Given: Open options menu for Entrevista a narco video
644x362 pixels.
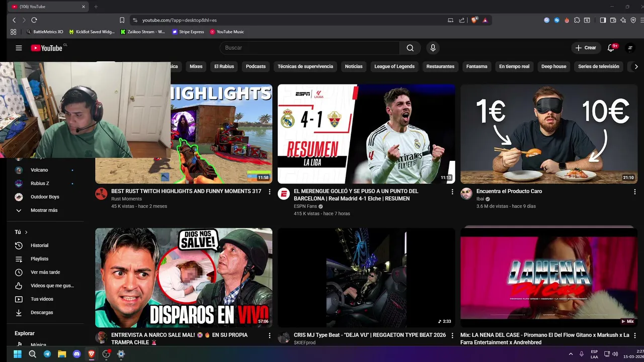Looking at the screenshot, I should coord(270,335).
